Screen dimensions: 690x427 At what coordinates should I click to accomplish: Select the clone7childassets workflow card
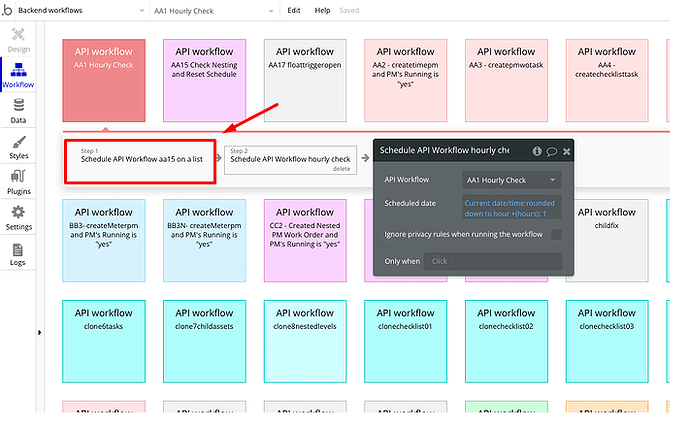click(x=205, y=342)
